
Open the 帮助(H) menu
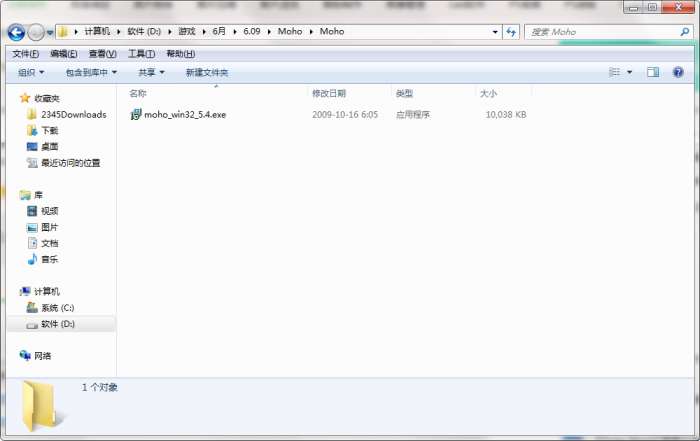(180, 54)
